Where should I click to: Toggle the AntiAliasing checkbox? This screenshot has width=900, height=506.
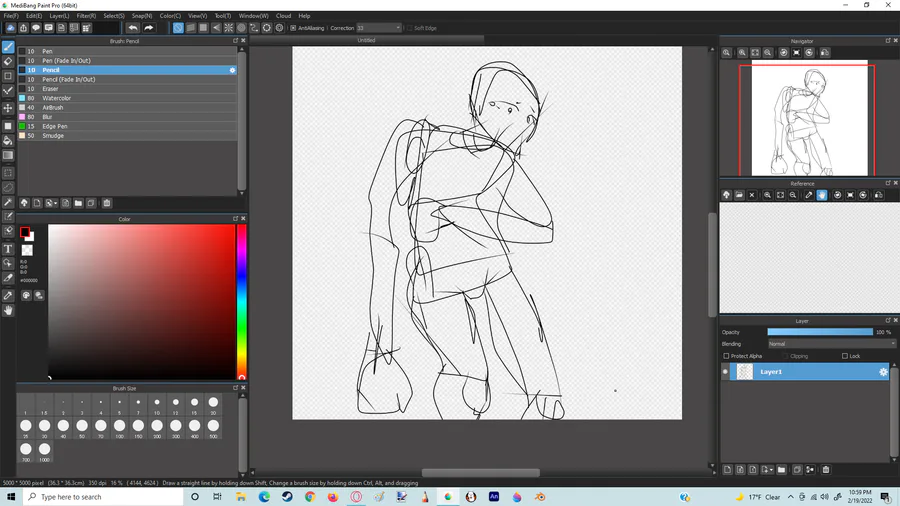coord(293,28)
